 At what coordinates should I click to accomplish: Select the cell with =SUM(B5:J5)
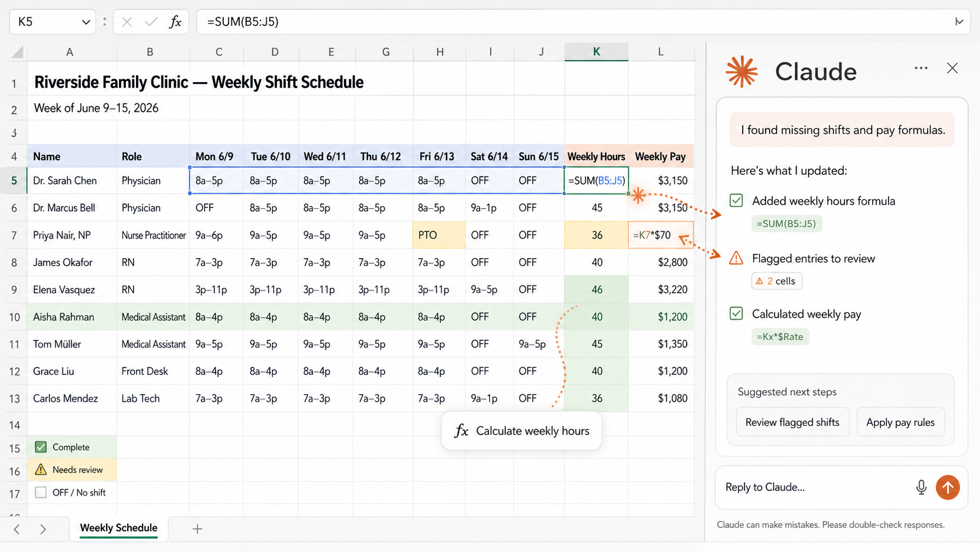[597, 181]
